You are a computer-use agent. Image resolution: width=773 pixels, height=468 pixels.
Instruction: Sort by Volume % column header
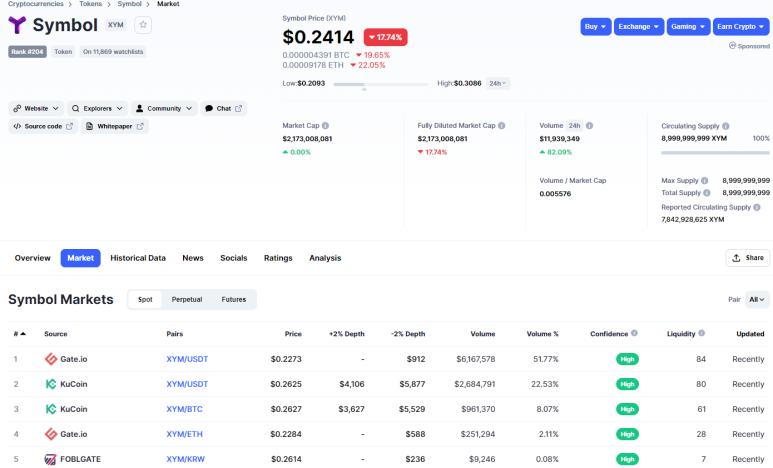pyautogui.click(x=542, y=334)
